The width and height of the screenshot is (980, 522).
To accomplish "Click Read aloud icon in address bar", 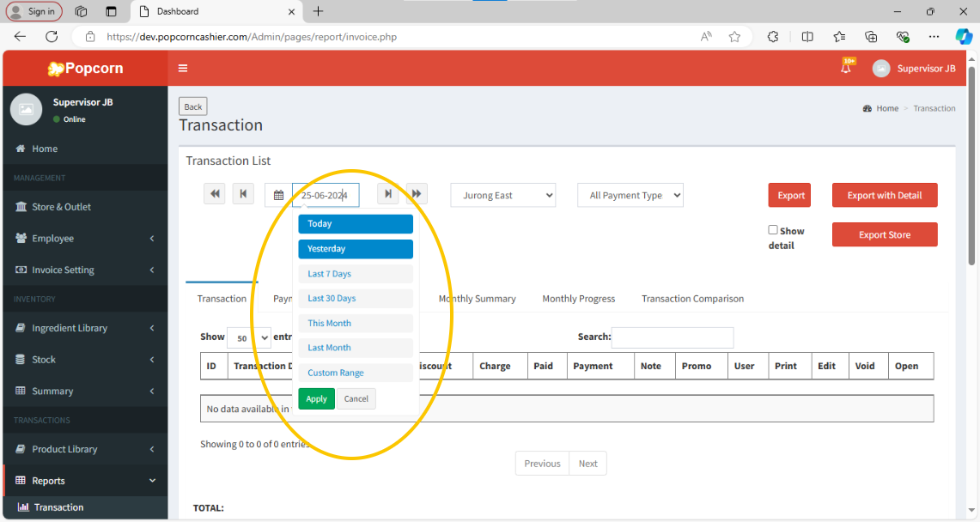I will 706,37.
